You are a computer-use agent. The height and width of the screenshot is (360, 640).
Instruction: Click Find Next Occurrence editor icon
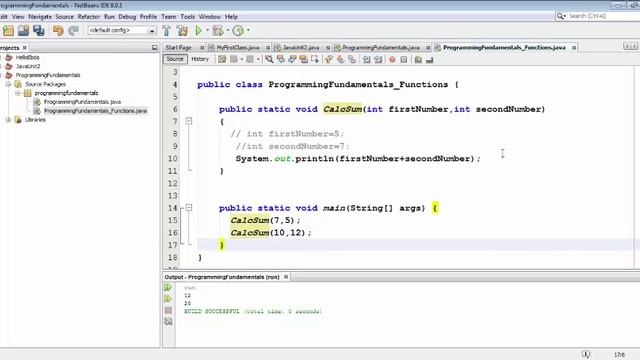(292, 60)
